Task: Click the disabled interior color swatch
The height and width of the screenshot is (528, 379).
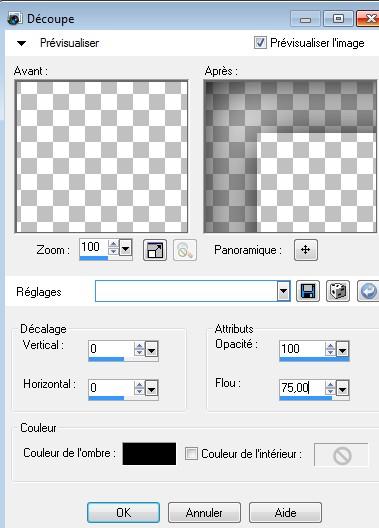Action: coord(341,455)
